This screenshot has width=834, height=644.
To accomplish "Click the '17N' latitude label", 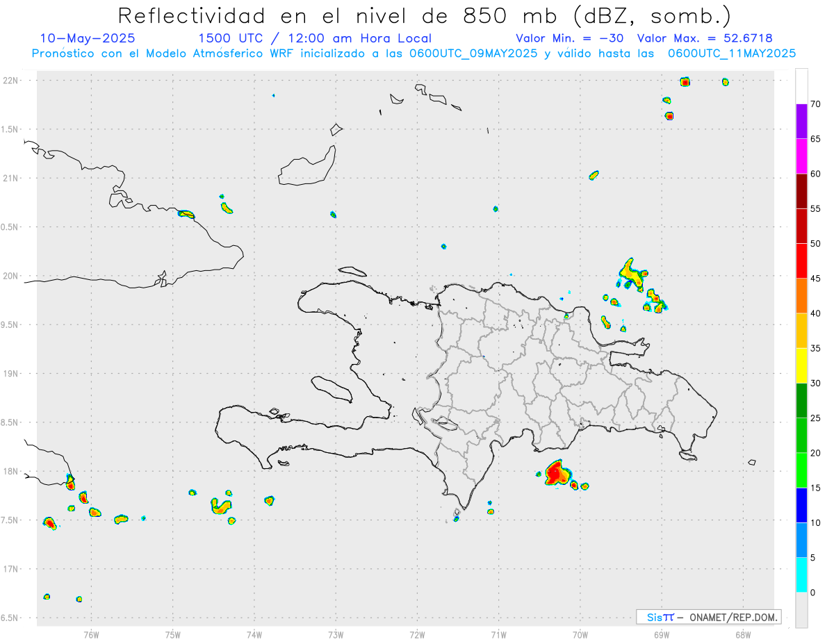I will click(x=10, y=569).
